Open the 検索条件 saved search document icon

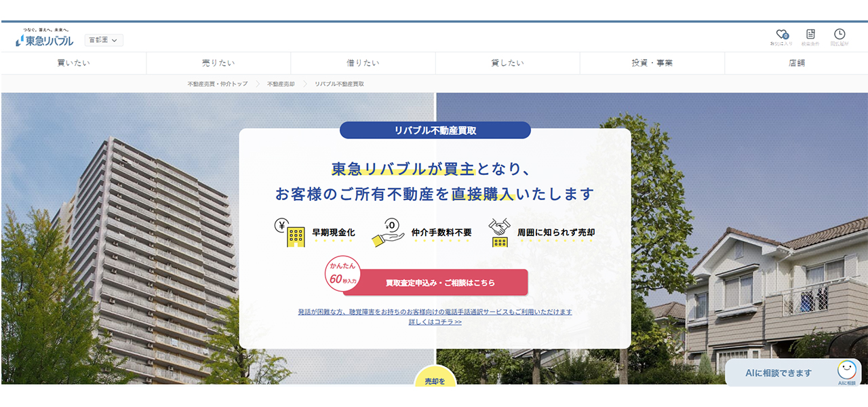click(810, 35)
